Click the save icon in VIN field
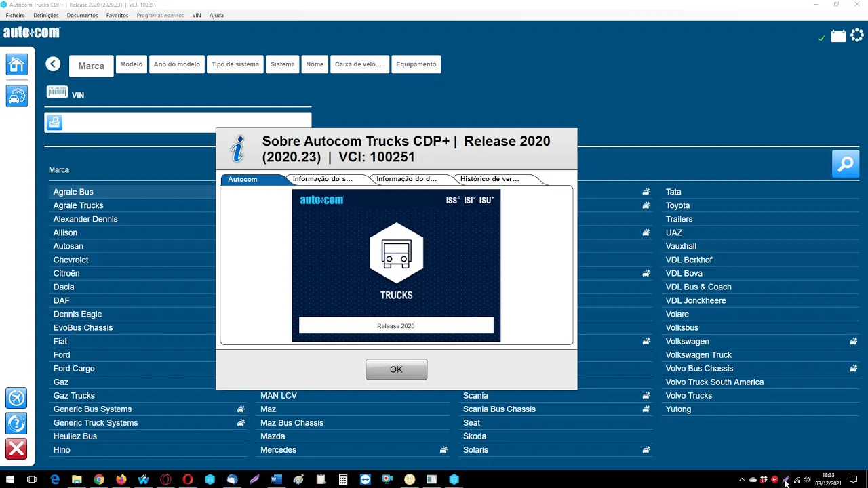868x488 pixels. 54,122
